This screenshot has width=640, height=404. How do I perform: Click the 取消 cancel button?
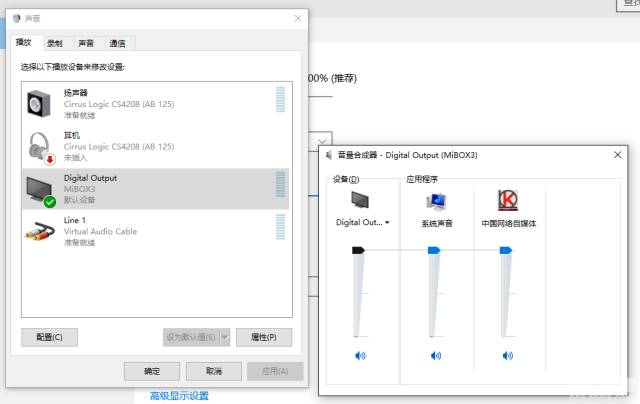(x=213, y=371)
